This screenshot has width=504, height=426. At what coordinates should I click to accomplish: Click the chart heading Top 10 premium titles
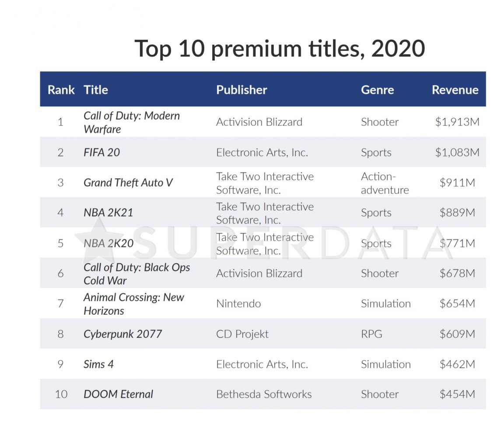(280, 48)
